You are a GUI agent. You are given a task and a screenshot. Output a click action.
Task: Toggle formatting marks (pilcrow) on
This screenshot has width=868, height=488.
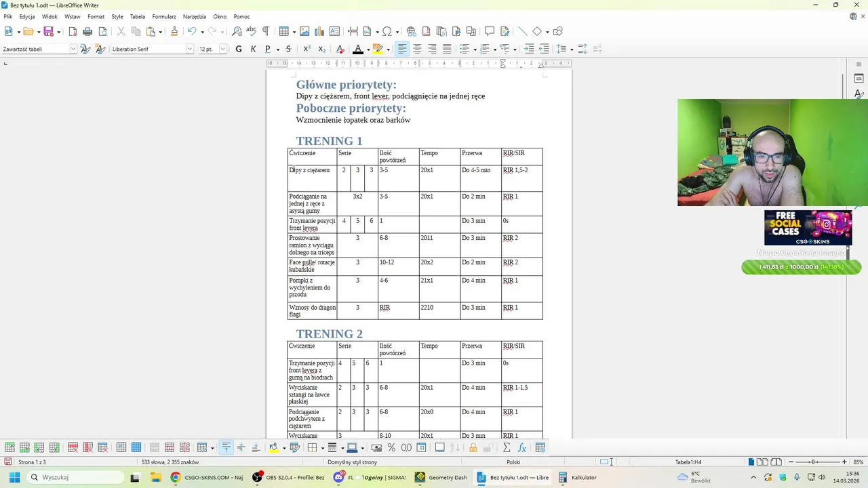(x=266, y=31)
